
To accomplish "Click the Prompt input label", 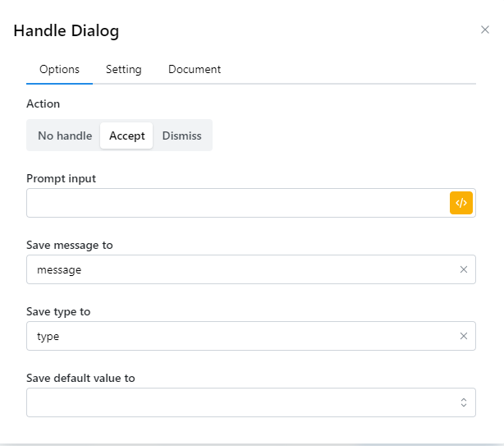I will tap(61, 178).
